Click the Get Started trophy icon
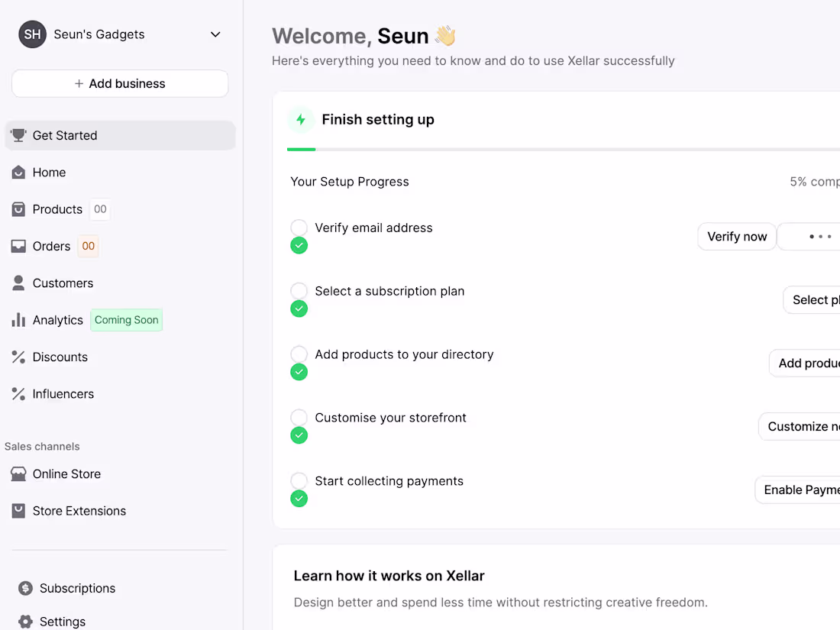Image resolution: width=840 pixels, height=630 pixels. pyautogui.click(x=18, y=136)
